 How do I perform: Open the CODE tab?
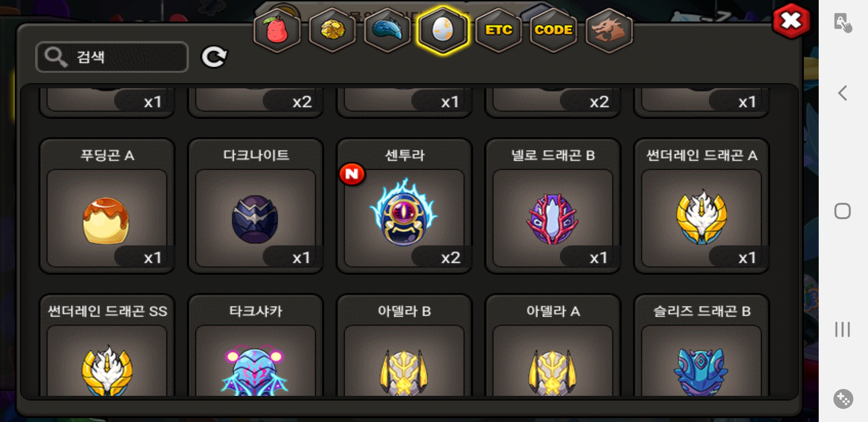click(x=553, y=30)
